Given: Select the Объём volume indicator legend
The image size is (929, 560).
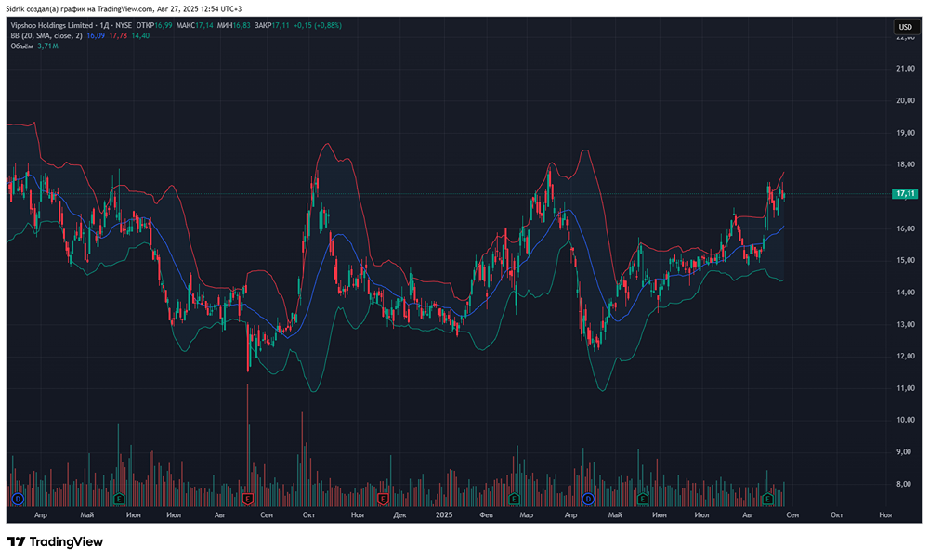Looking at the screenshot, I should 22,46.
